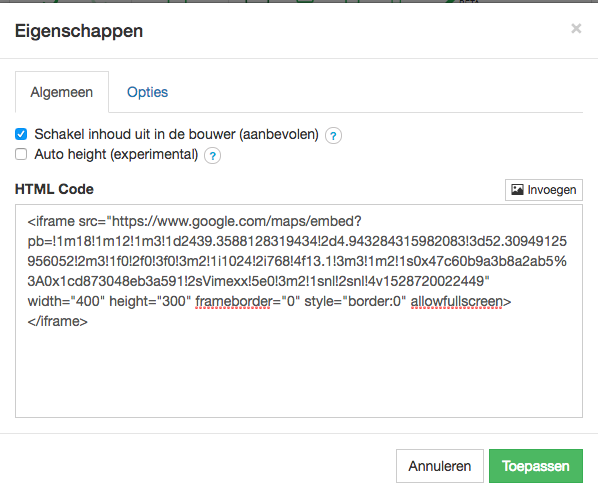The image size is (598, 498).
Task: Click the image icon inside the Invoegen button
Action: [x=517, y=190]
